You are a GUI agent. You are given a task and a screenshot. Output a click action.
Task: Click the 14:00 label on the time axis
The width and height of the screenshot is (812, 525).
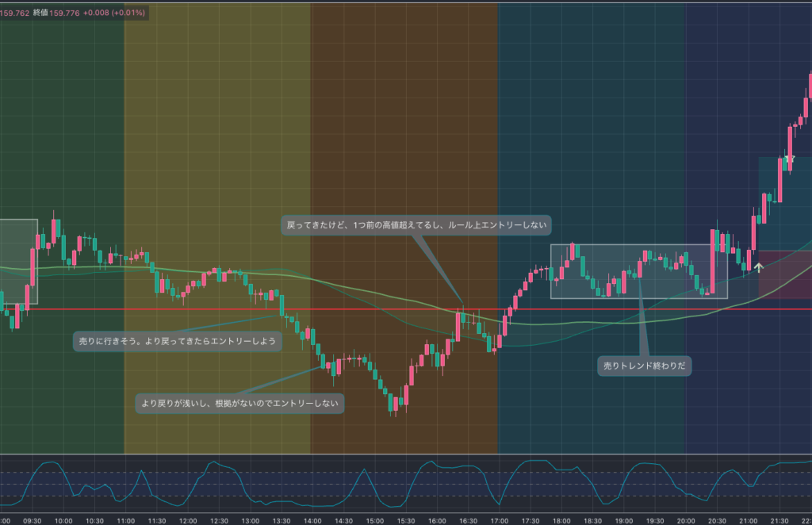312,520
